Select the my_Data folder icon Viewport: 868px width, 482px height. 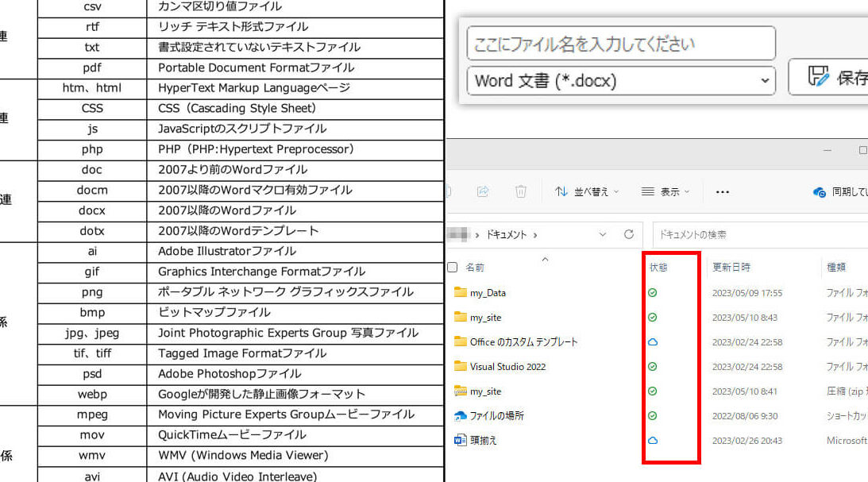click(460, 292)
